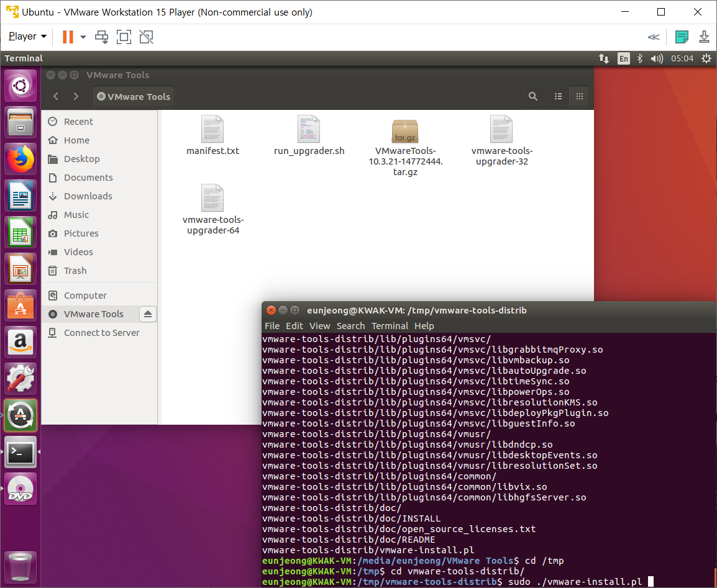Image resolution: width=717 pixels, height=588 pixels.
Task: Open Desktop in Files sidebar
Action: pos(99,159)
